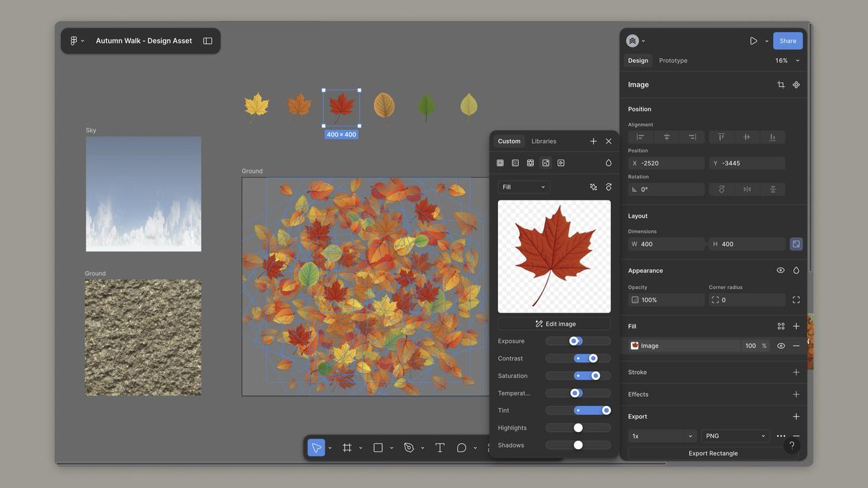Click the Export Rectangle button
Viewport: 868px width, 488px height.
point(713,453)
